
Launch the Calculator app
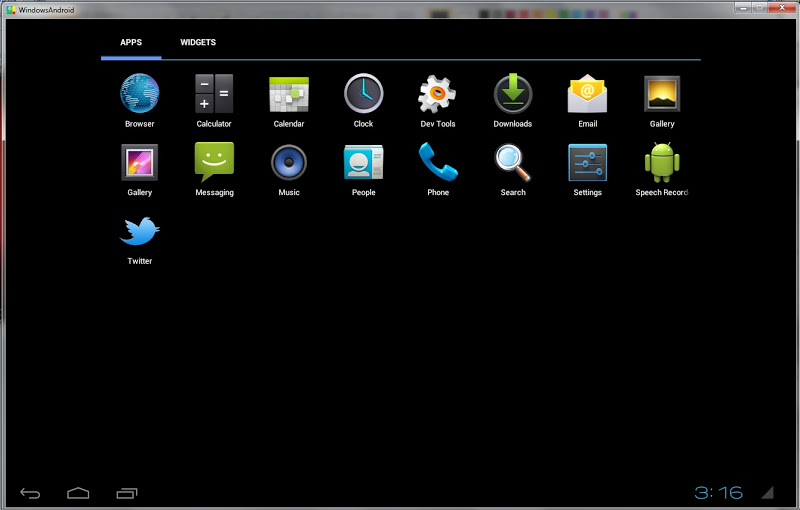214,93
